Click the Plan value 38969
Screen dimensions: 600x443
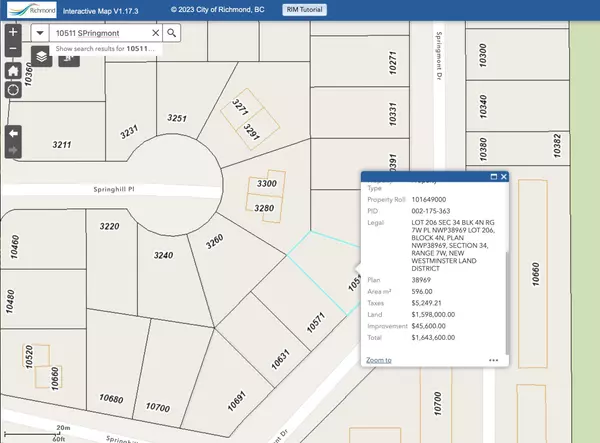click(x=421, y=280)
